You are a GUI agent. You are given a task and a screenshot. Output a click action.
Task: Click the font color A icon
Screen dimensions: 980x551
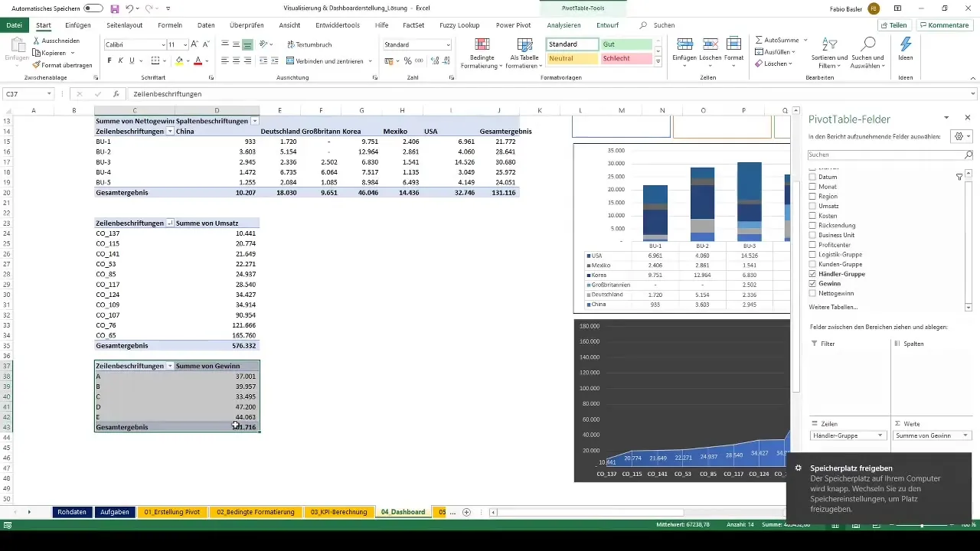point(198,60)
